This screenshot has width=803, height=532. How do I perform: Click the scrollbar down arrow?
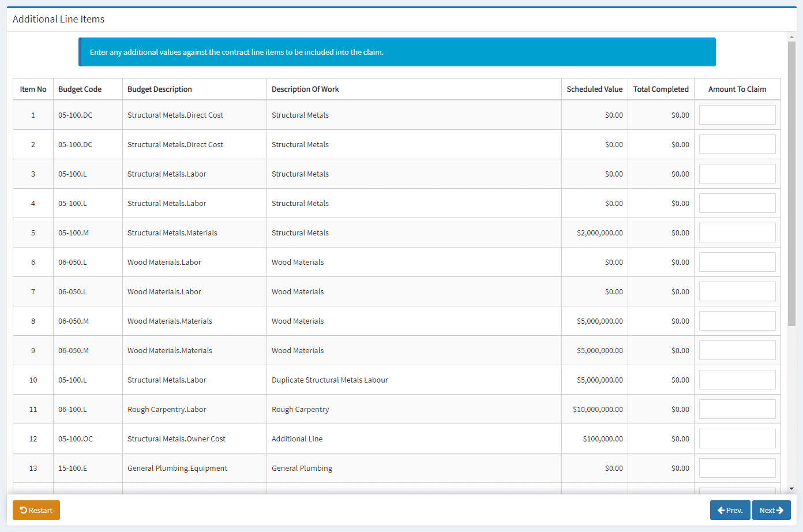pyautogui.click(x=791, y=489)
